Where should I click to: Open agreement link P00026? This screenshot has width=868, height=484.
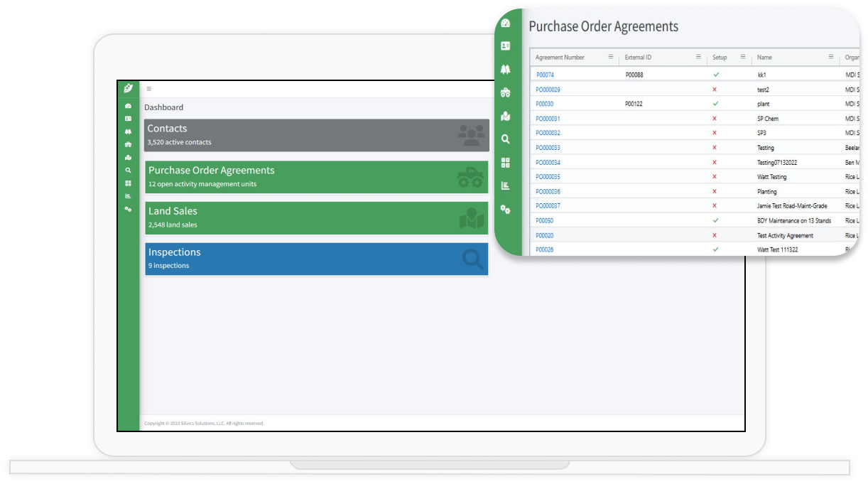(x=544, y=250)
